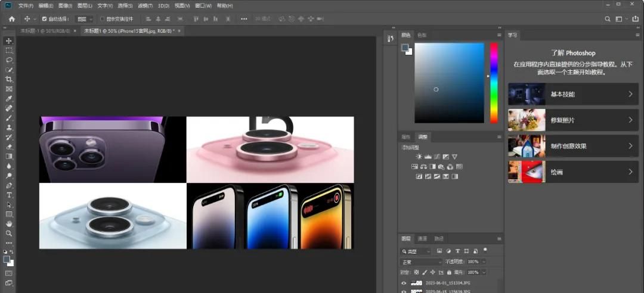This screenshot has width=644, height=293.
Task: Select the Clone Stamp tool
Action: 8,127
